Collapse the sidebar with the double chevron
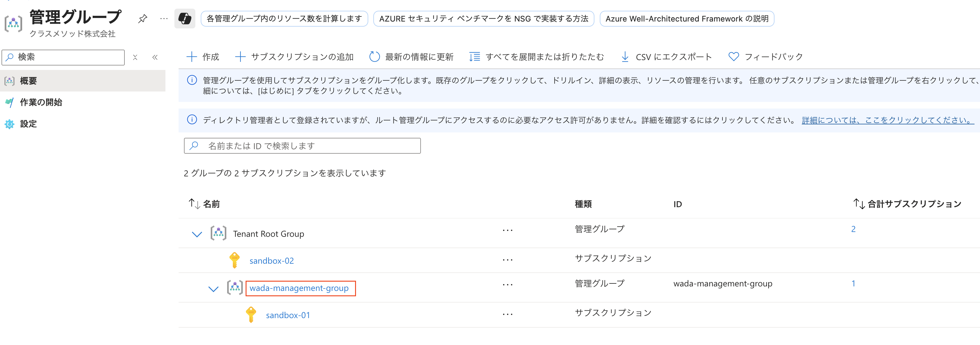This screenshot has width=980, height=345. 155,57
